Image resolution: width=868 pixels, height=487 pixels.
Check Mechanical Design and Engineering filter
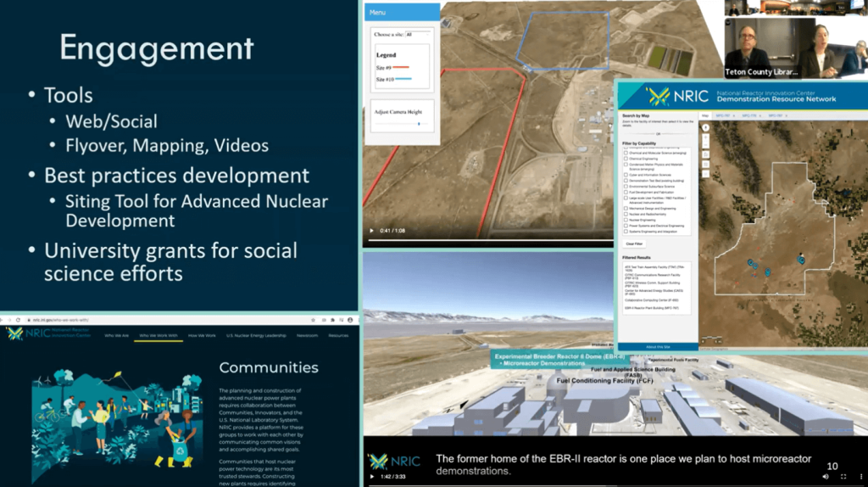pyautogui.click(x=626, y=209)
